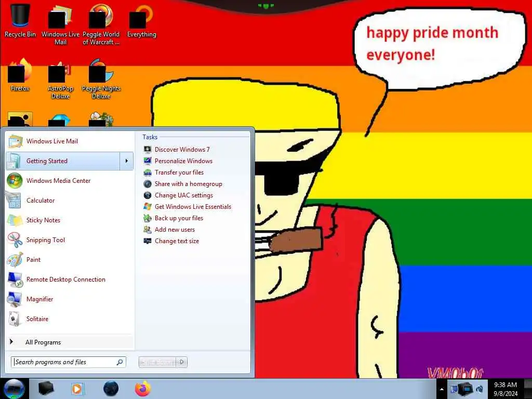This screenshot has height=399, width=532.
Task: Show hidden tray icons arrow
Action: [x=442, y=389]
